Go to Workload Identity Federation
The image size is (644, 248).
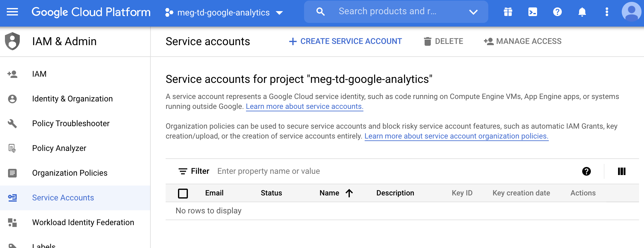[83, 222]
